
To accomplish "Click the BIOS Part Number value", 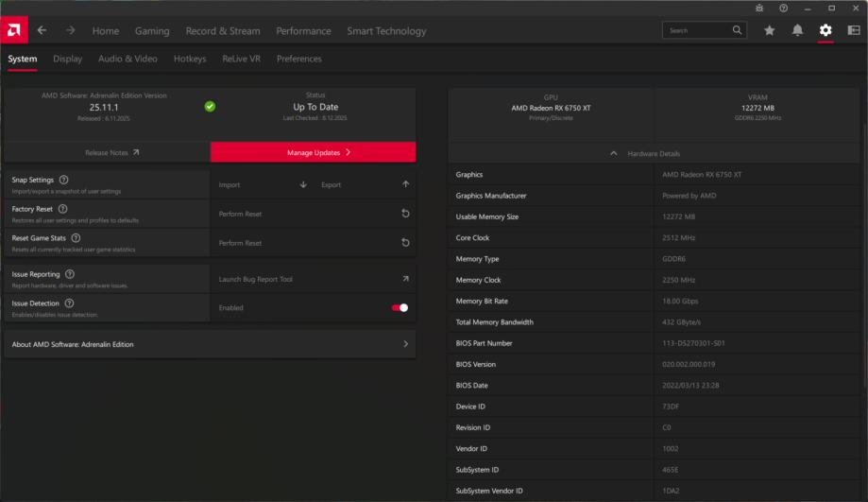I will click(x=693, y=343).
